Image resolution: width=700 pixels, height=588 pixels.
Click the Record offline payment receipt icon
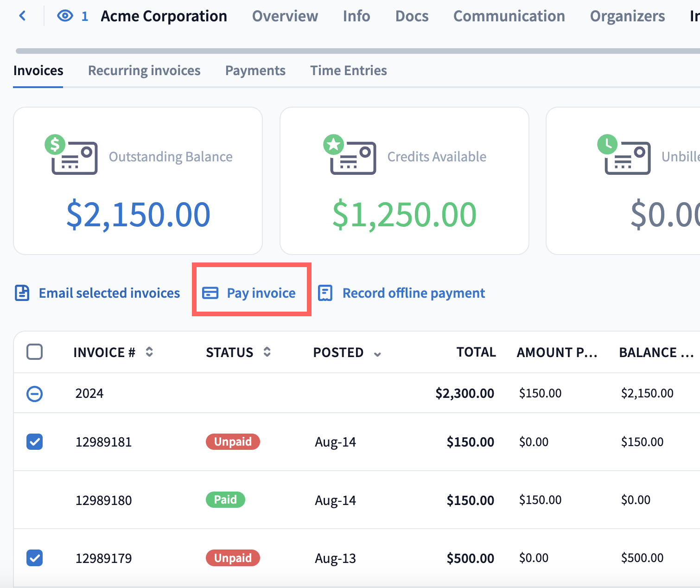click(325, 293)
